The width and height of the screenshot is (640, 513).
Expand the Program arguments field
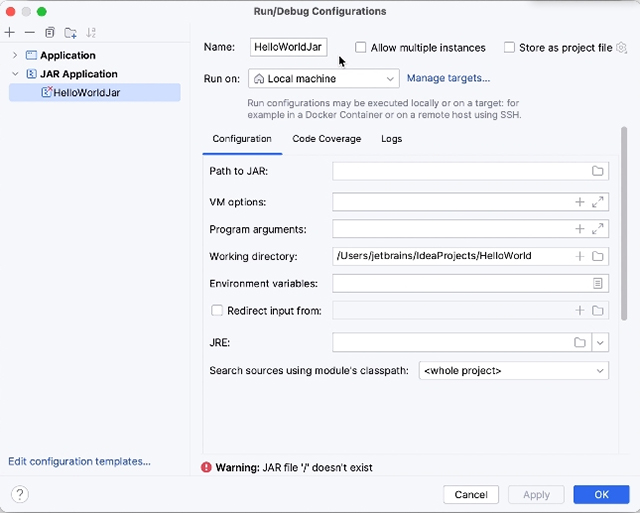click(598, 229)
